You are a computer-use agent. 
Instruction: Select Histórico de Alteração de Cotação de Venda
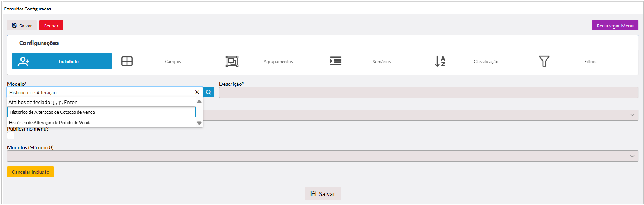click(x=101, y=112)
